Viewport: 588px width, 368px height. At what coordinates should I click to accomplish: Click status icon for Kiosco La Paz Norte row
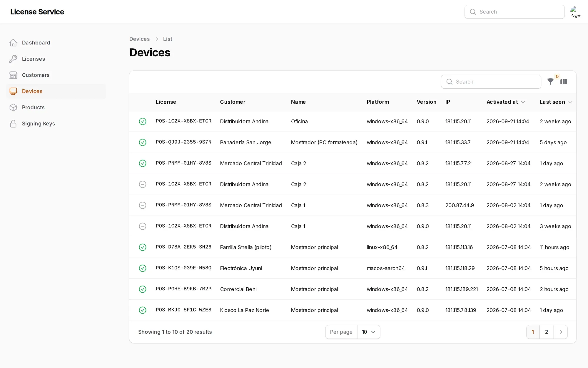pyautogui.click(x=143, y=310)
